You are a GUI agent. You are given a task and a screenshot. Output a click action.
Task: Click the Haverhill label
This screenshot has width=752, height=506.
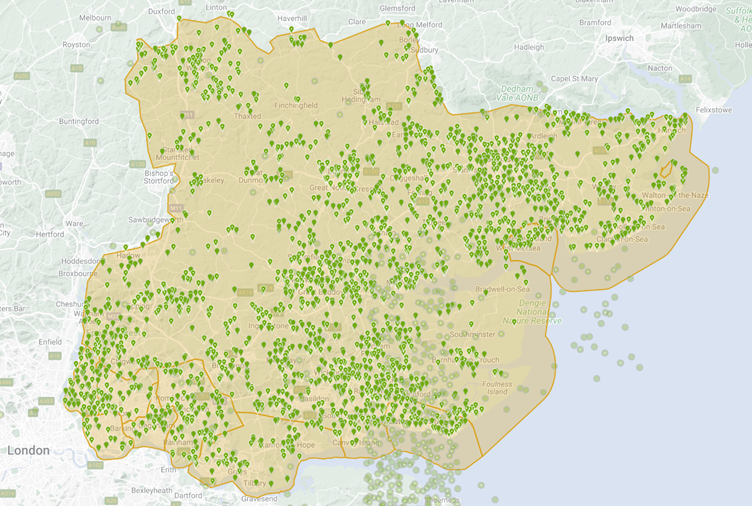[292, 18]
